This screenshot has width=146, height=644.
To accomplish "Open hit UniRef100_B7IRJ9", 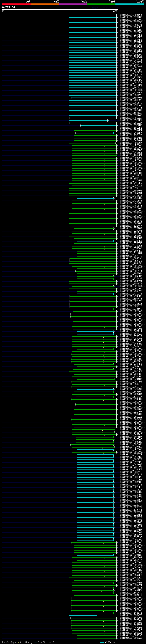I will [131, 474].
